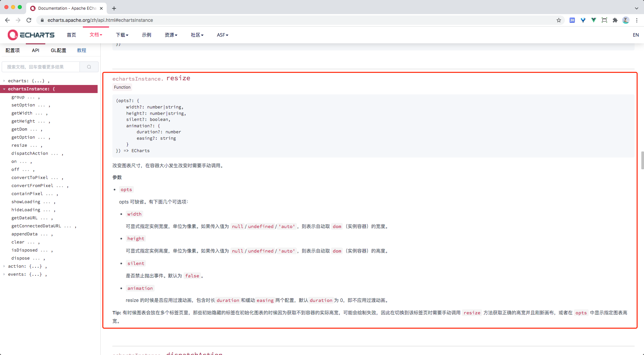
Task: Click the tab list chevron
Action: [x=637, y=8]
